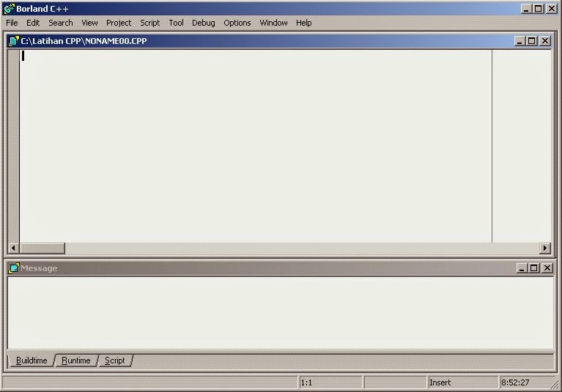Viewport: 562px width, 392px height.
Task: Click the Message window output area
Action: [x=281, y=313]
